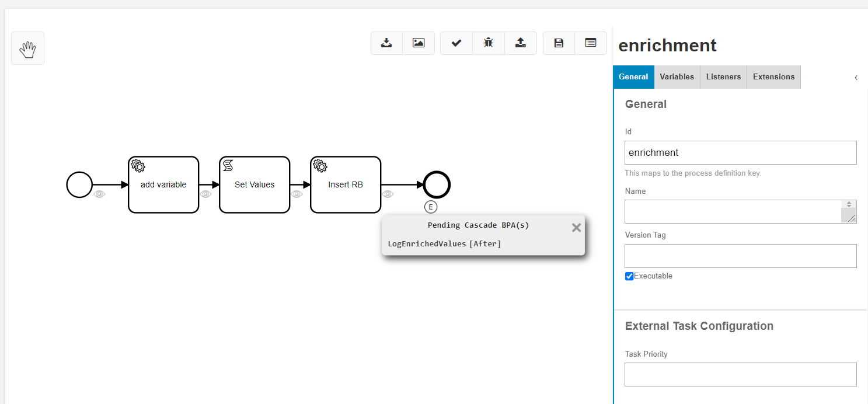This screenshot has height=404, width=868.
Task: Select the Set Values script task
Action: click(x=255, y=184)
